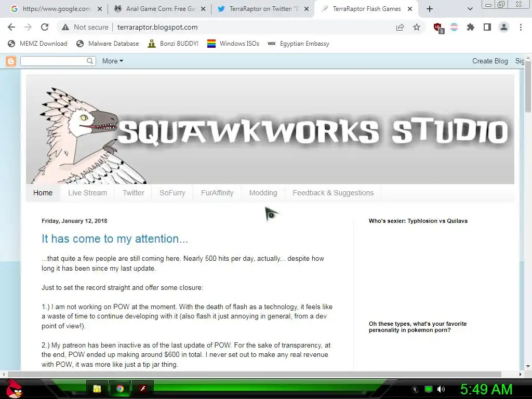The height and width of the screenshot is (399, 532).
Task: Open the Egyptian Embassy bookmark
Action: (x=299, y=44)
